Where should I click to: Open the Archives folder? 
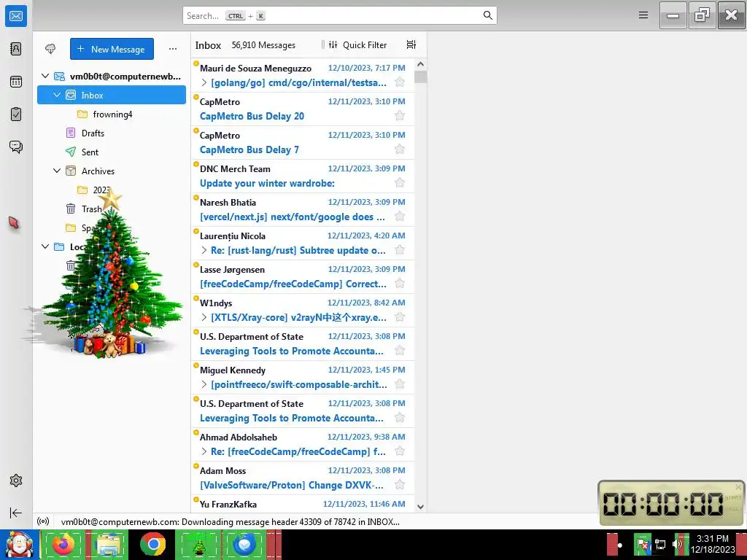pyautogui.click(x=112, y=171)
